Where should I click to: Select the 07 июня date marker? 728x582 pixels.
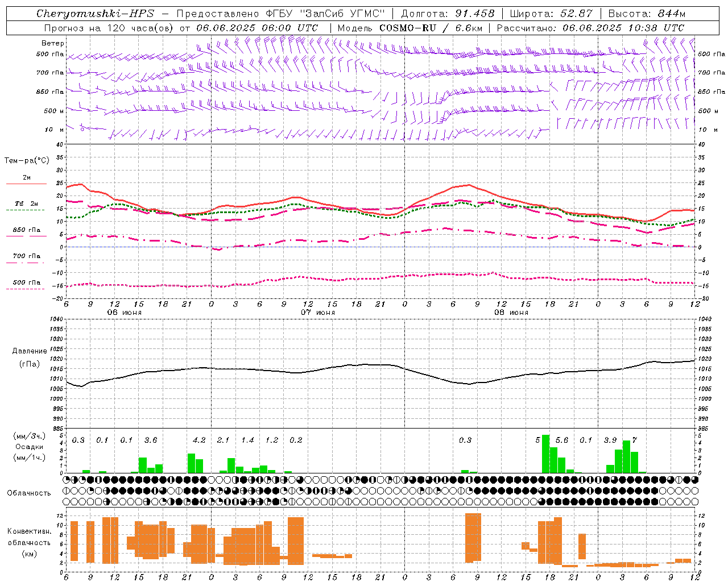pyautogui.click(x=318, y=313)
